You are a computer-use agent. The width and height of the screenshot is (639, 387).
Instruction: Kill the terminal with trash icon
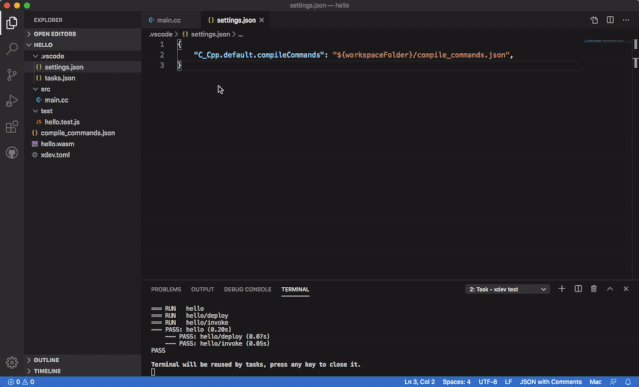tap(594, 289)
